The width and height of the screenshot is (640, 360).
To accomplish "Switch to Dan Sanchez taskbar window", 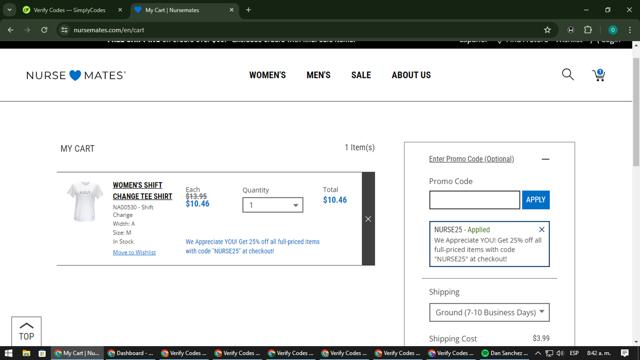I will click(x=505, y=353).
